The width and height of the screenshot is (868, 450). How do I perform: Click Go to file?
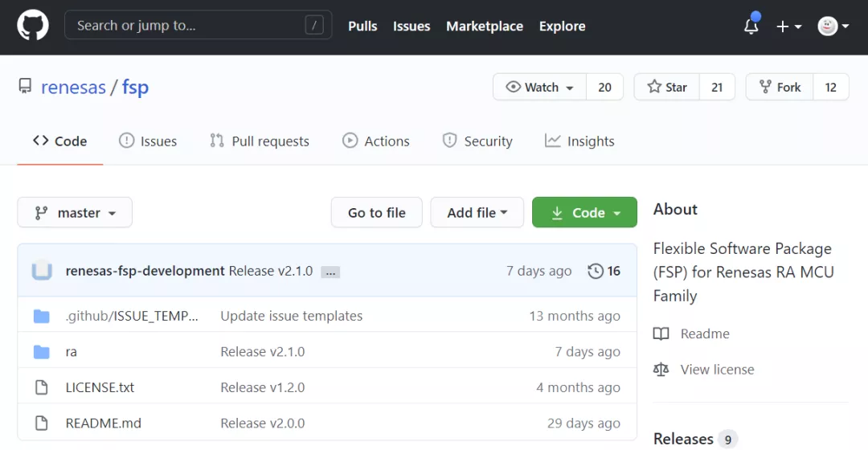click(376, 213)
